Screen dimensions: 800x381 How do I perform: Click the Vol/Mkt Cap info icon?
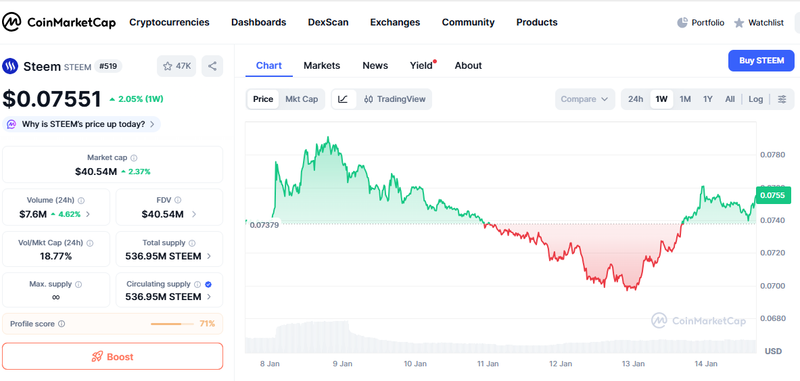(x=90, y=243)
